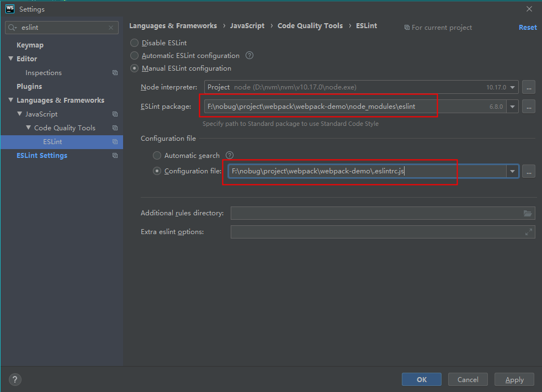This screenshot has width=542, height=392.
Task: Click the Languages & Frameworks breadcrumb
Action: click(173, 26)
